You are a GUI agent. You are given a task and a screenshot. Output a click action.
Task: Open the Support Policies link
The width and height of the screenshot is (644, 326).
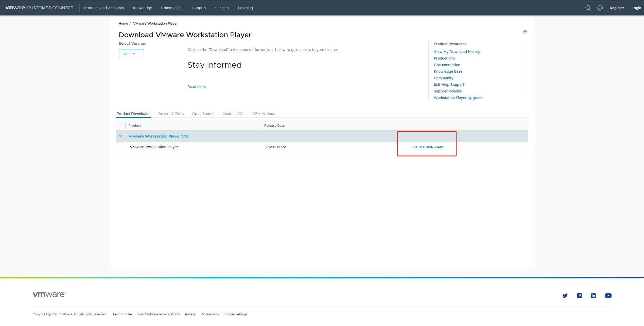(x=447, y=91)
